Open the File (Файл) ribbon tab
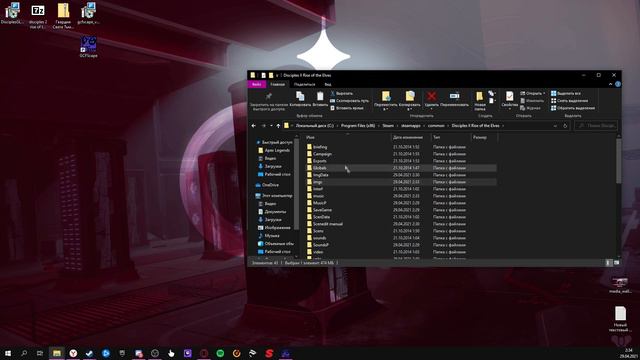 257,84
